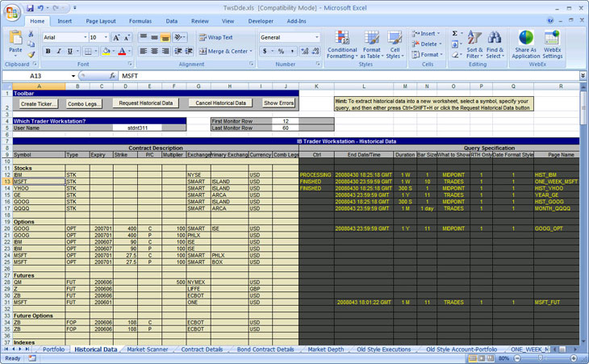Screen dimensions: 589x364
Task: Increase indent of cell contents
Action: [x=189, y=51]
